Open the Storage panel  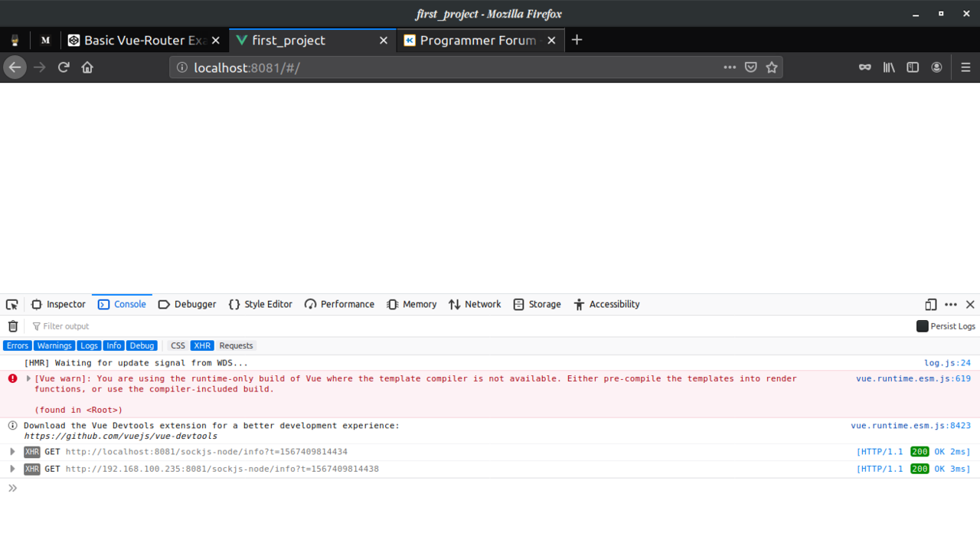(537, 304)
